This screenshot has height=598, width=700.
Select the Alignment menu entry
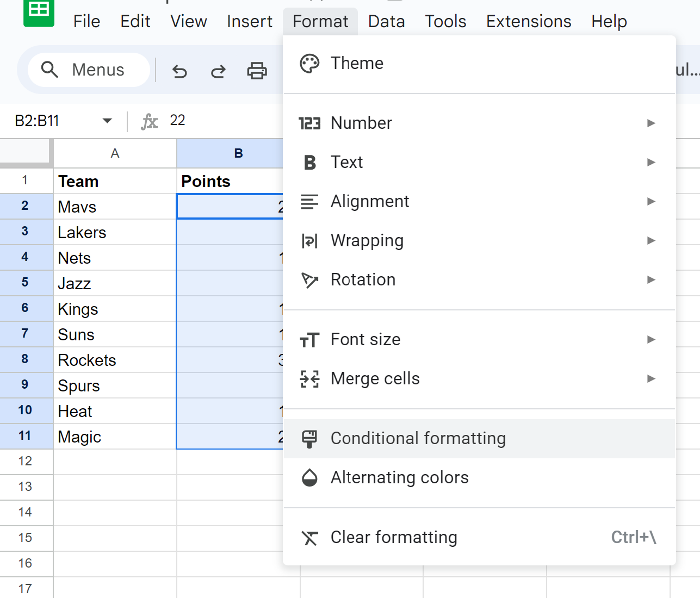(370, 202)
